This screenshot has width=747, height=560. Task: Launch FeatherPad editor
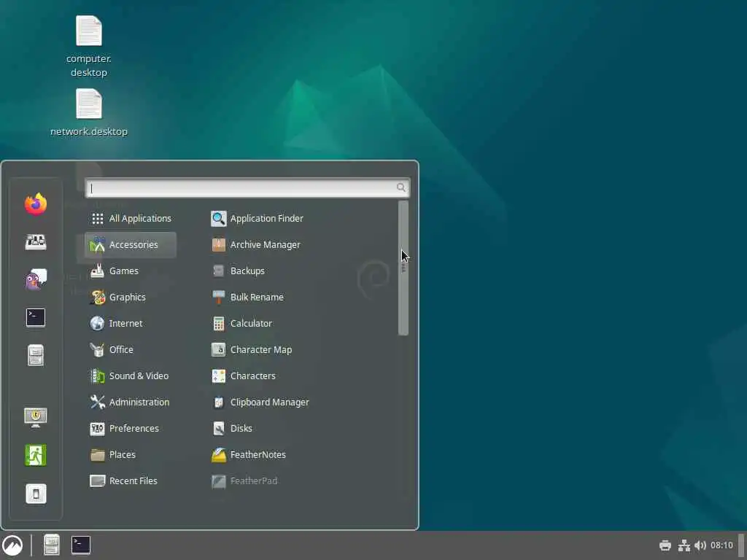[x=244, y=481]
